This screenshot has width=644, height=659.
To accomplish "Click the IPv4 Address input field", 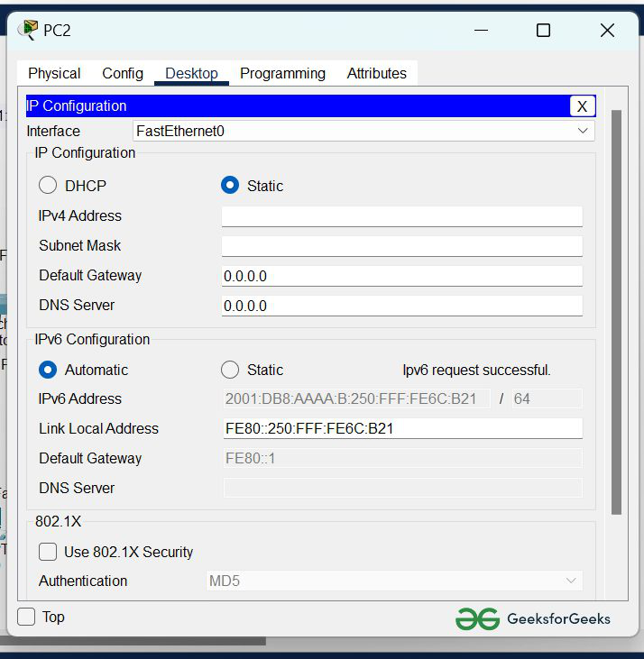I will (x=401, y=216).
